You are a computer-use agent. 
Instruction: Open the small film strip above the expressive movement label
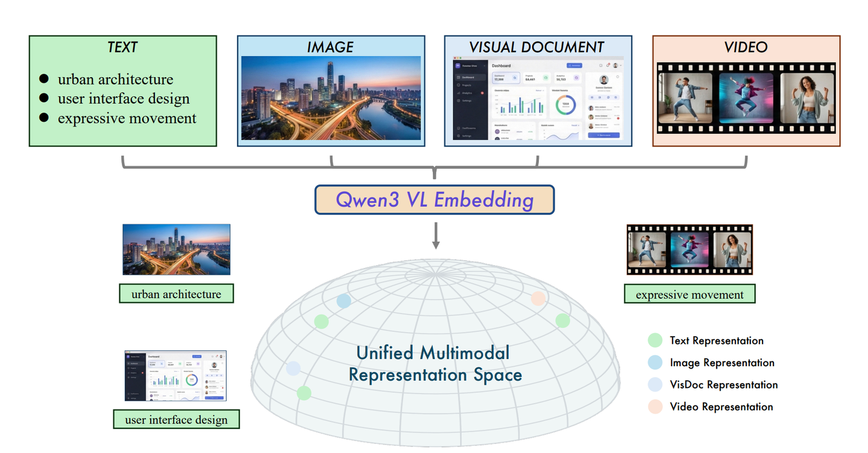pyautogui.click(x=690, y=250)
